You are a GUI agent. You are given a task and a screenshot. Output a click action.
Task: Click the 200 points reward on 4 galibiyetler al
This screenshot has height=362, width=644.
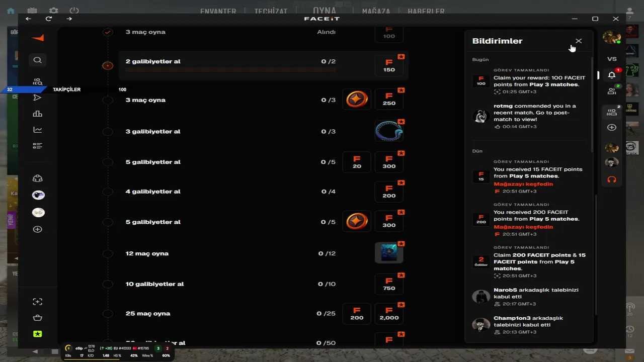coord(389,192)
